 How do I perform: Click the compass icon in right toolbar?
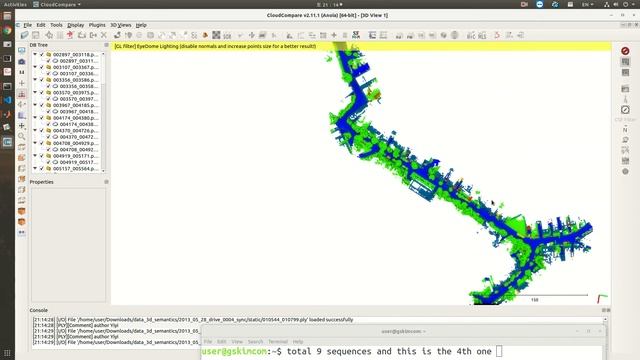click(x=625, y=110)
